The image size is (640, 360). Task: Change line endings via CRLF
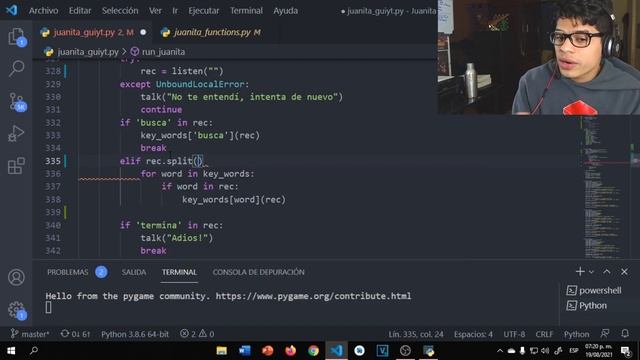544,334
